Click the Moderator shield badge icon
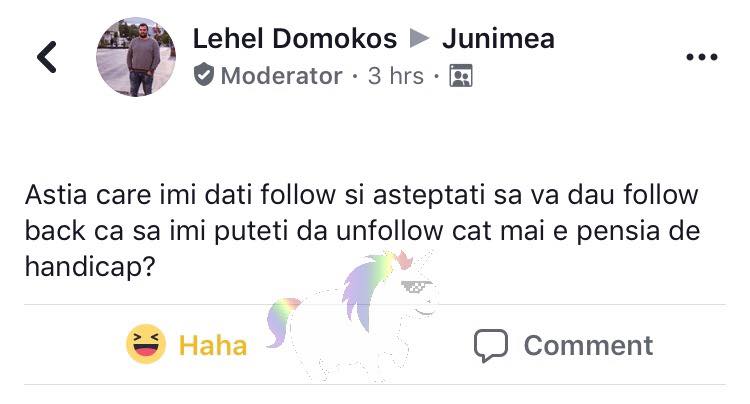This screenshot has height=404, width=750. click(x=204, y=76)
